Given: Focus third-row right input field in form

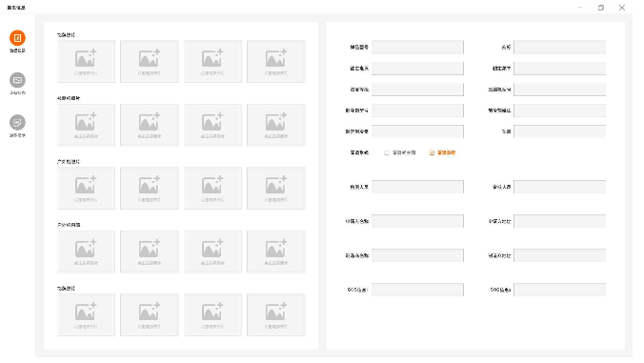Looking at the screenshot, I should pos(559,90).
